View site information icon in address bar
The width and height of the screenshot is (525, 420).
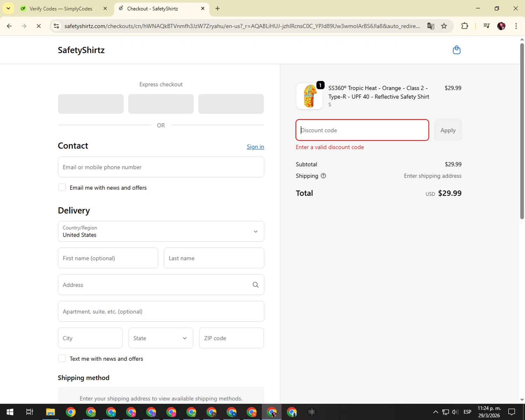click(56, 26)
